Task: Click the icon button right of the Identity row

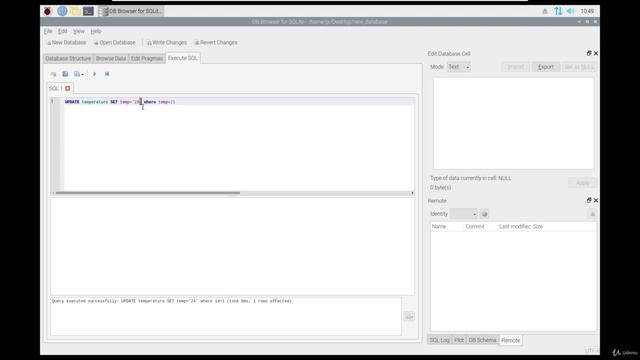Action: point(592,214)
